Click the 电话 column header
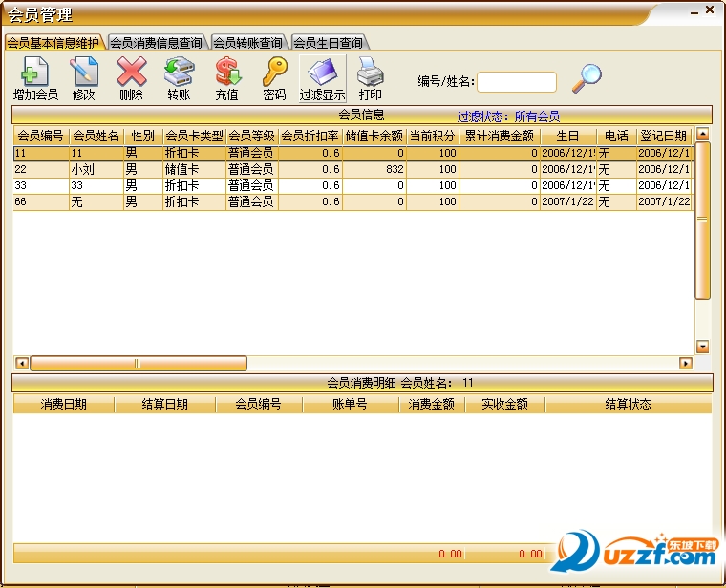The width and height of the screenshot is (726, 588). click(x=617, y=136)
